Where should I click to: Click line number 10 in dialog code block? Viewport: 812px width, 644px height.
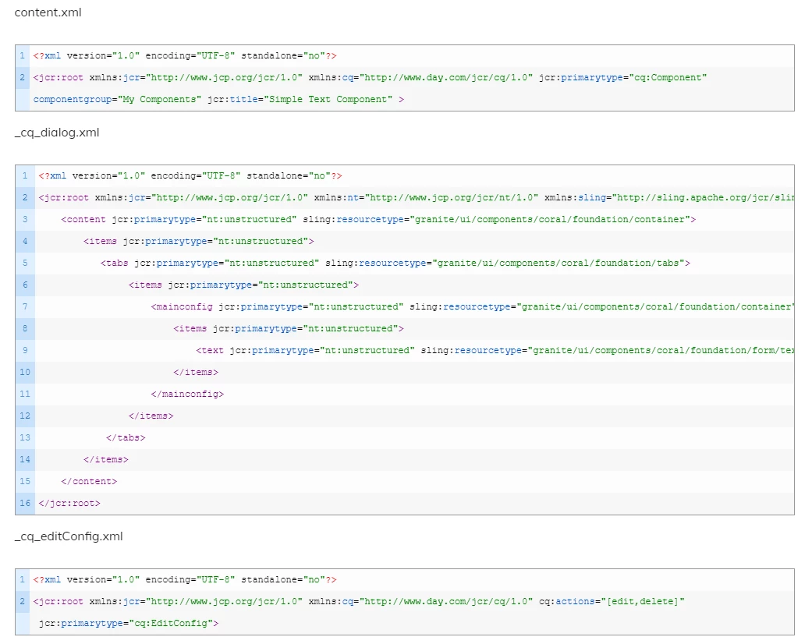25,372
